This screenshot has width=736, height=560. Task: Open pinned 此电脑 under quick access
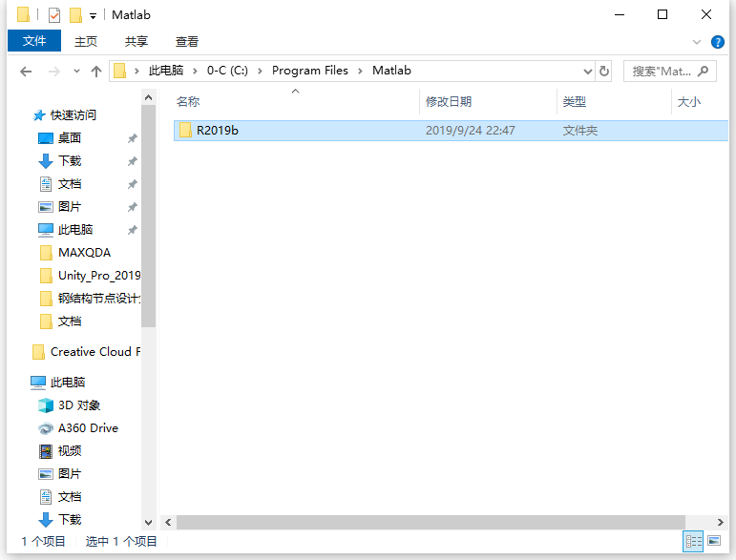(x=75, y=230)
